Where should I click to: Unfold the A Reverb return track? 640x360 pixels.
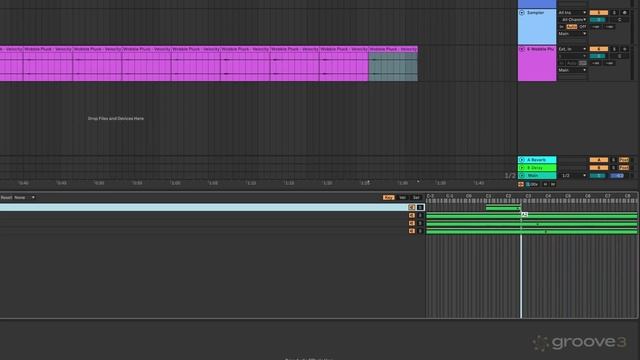click(x=522, y=160)
